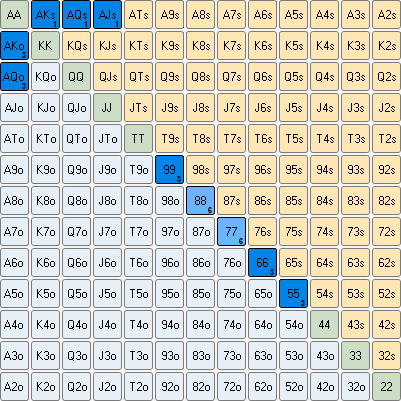
Task: Deselect the 66 pocket pair
Action: [262, 263]
